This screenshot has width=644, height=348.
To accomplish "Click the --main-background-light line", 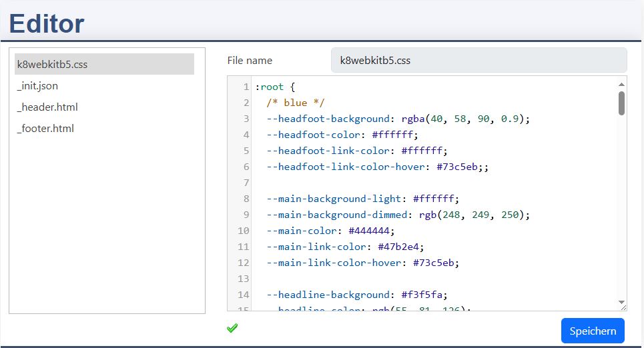I will (x=362, y=199).
